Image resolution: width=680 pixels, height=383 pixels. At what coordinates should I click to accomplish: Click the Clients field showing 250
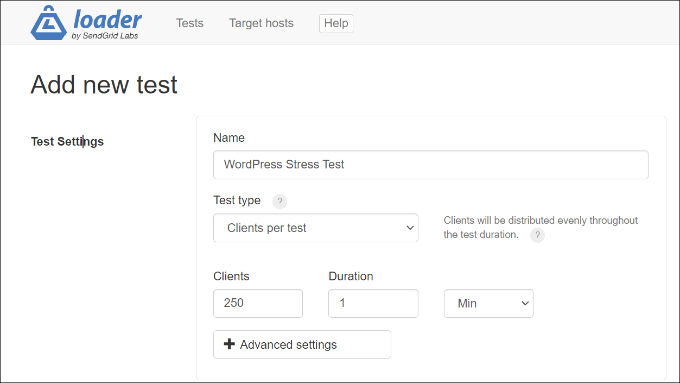click(x=258, y=303)
